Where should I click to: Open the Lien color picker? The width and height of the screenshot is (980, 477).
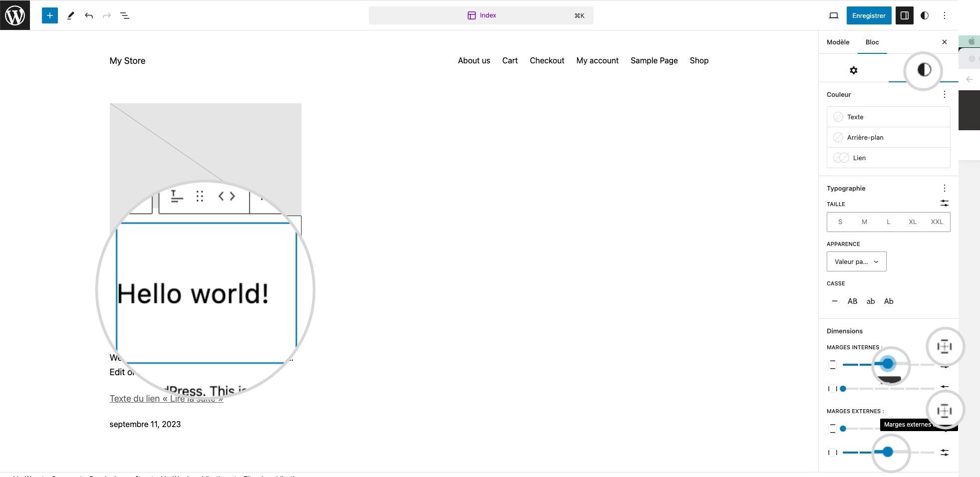(888, 158)
